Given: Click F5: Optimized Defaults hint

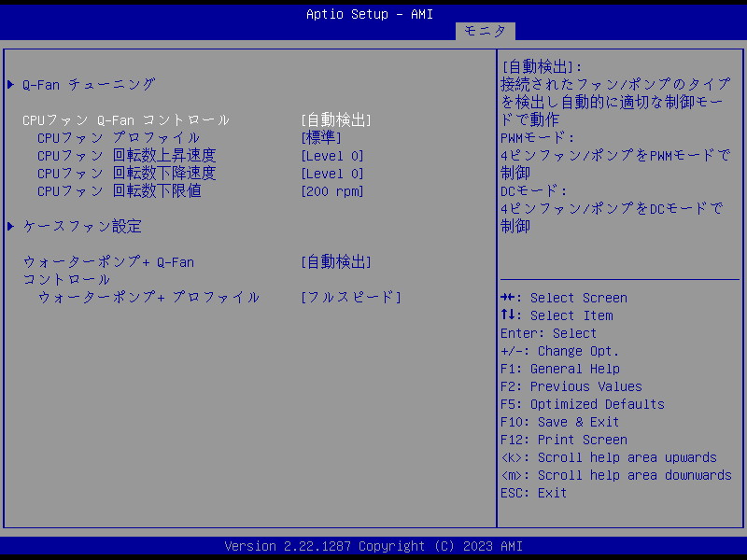Looking at the screenshot, I should coord(582,404).
